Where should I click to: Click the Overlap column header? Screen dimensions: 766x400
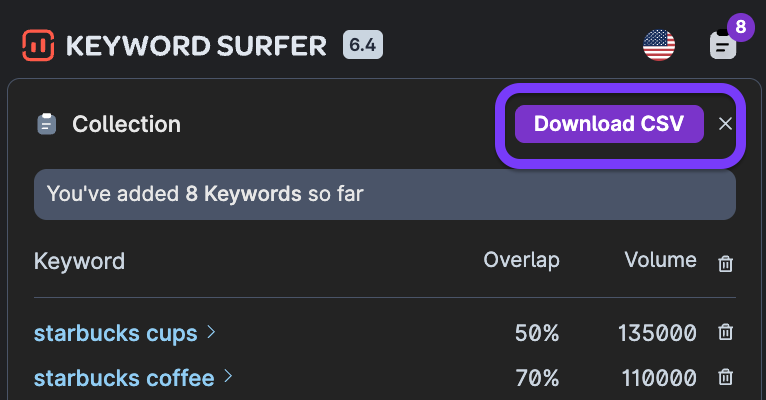521,260
